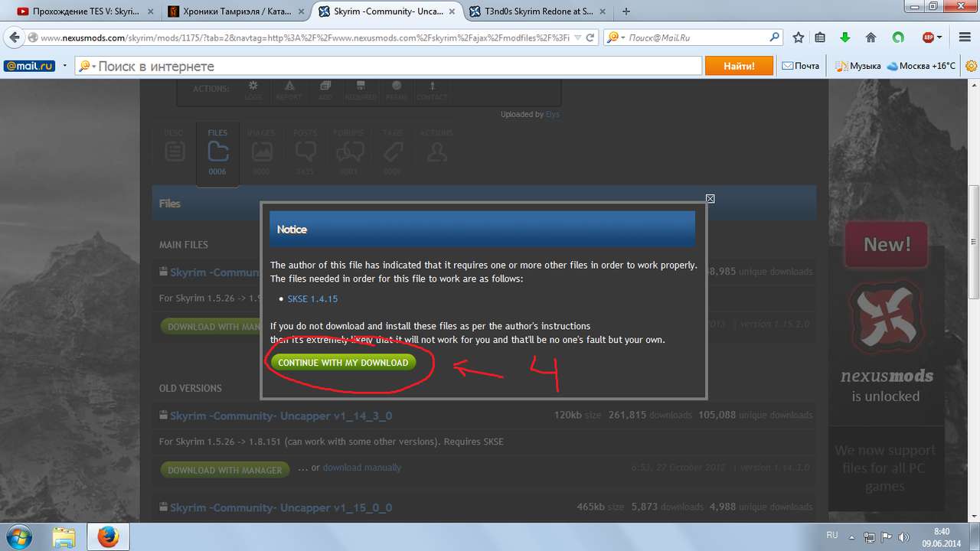Open dropdown next to ABP icon
Screen dimensions: 980x551
(x=941, y=37)
